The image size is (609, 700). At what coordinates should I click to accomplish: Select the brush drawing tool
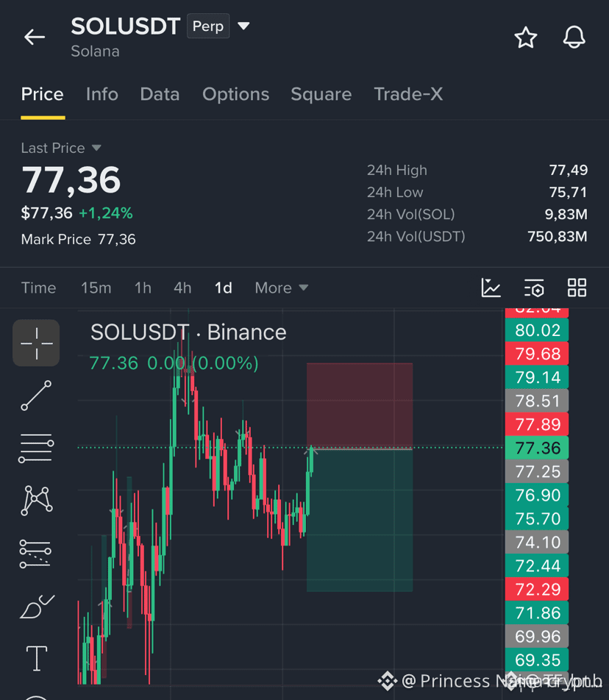click(37, 606)
